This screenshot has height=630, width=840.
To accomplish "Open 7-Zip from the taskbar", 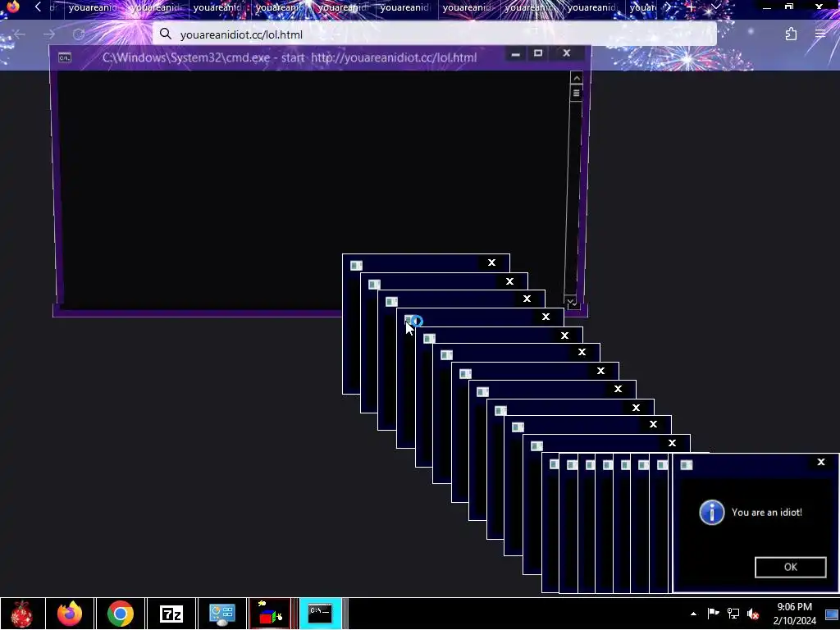I will [x=171, y=614].
